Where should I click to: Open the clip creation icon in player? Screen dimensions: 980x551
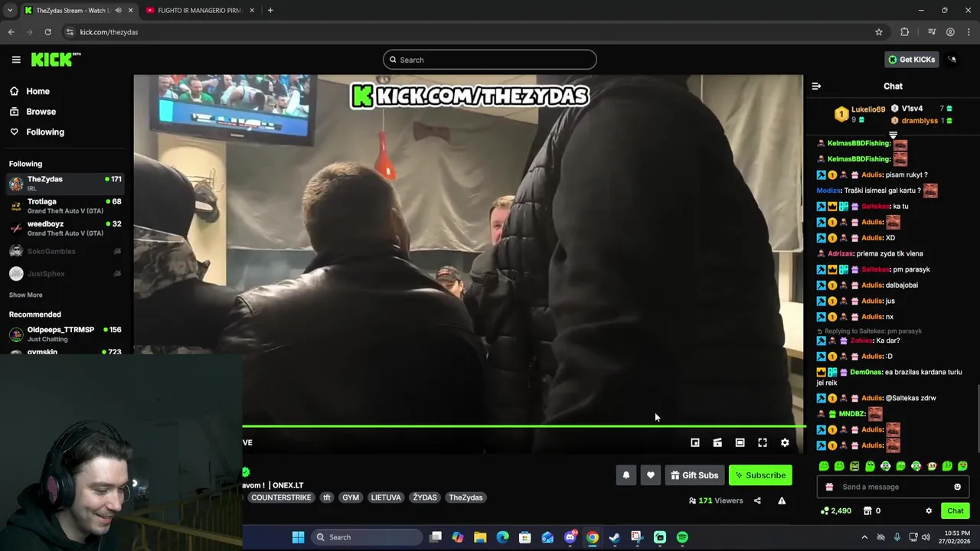pyautogui.click(x=717, y=442)
